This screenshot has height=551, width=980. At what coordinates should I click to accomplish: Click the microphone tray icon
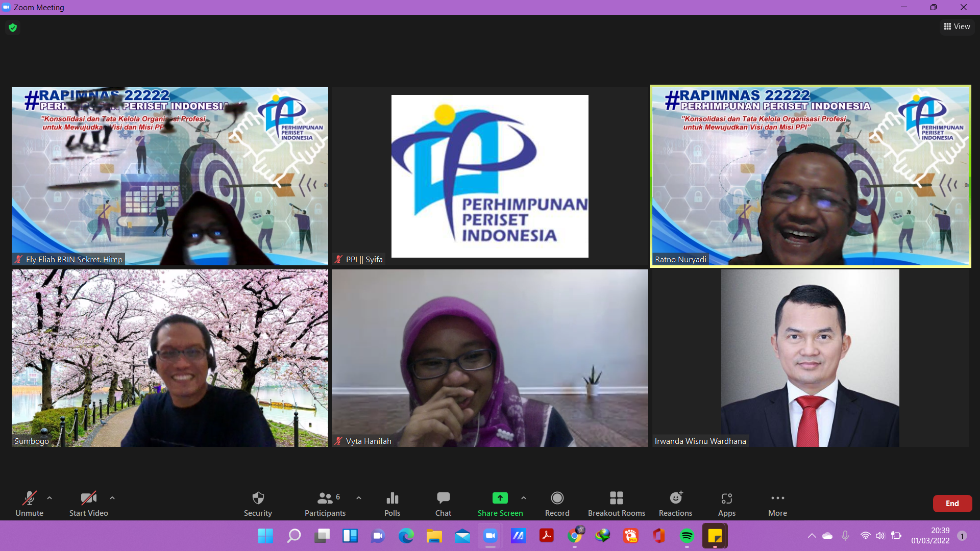845,536
